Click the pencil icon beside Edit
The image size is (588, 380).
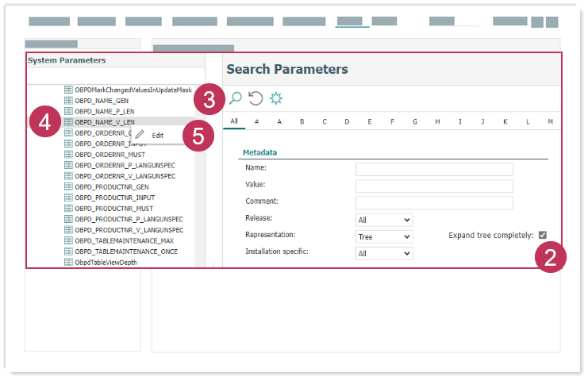click(x=140, y=136)
